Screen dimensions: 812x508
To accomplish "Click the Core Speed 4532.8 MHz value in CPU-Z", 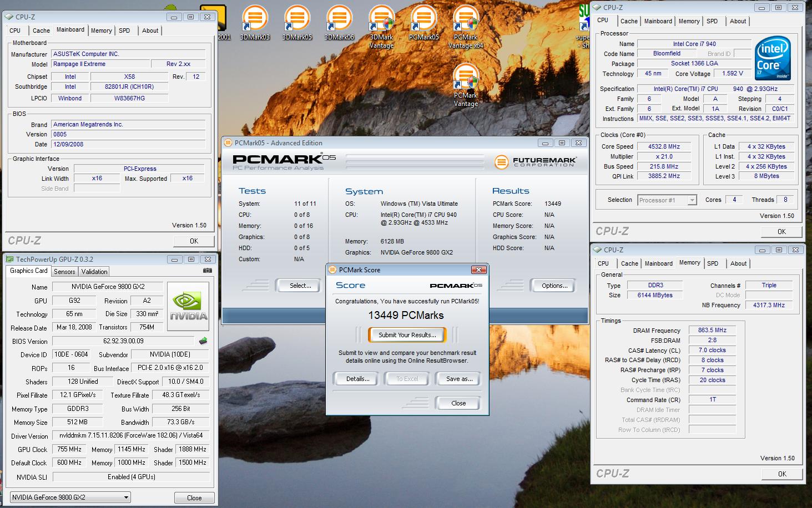I will click(x=664, y=146).
